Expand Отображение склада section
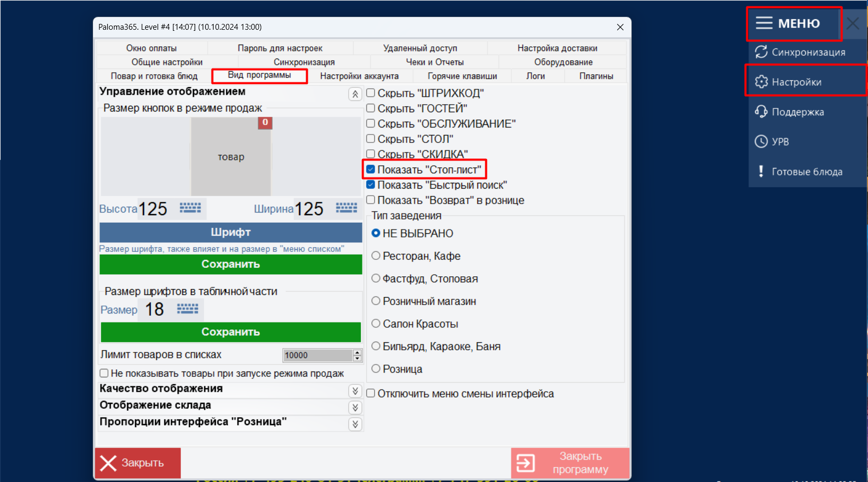This screenshot has width=868, height=482. (355, 408)
